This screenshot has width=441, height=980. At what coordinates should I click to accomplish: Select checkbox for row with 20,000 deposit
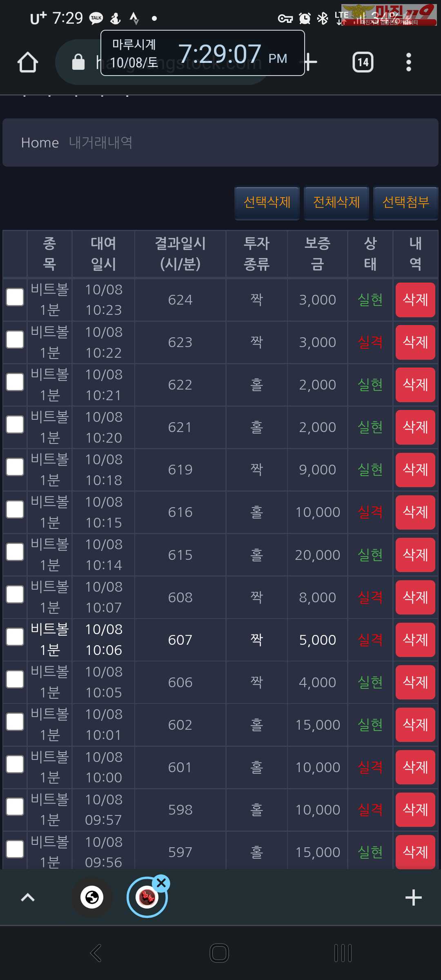point(15,552)
